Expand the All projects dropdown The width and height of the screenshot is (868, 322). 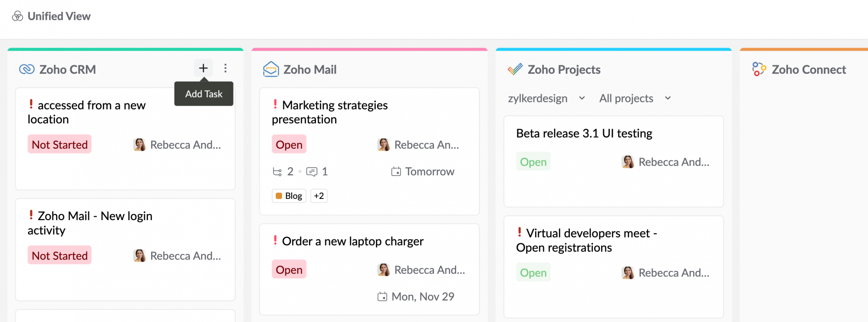tap(668, 98)
